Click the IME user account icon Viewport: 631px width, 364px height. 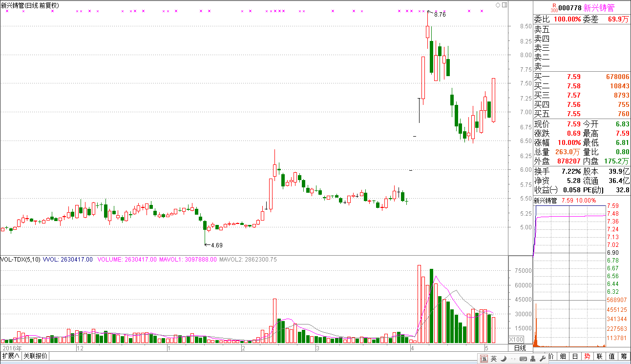pyautogui.click(x=532, y=359)
